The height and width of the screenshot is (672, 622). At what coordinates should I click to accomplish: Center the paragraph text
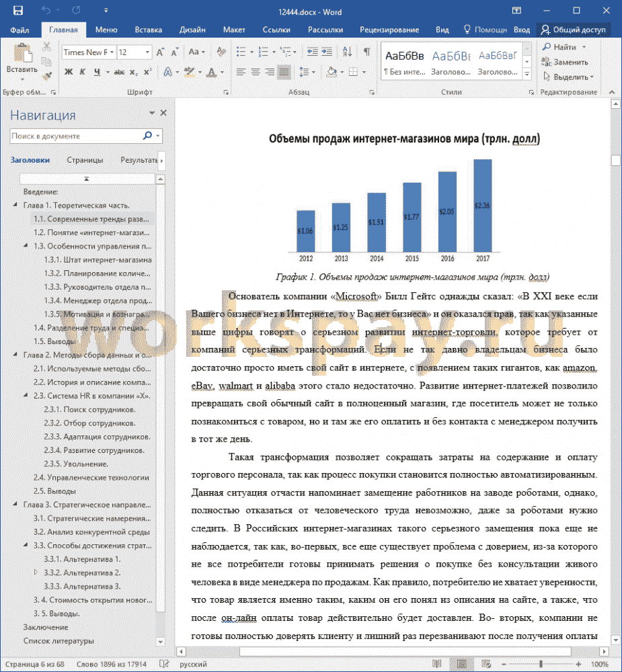point(256,72)
